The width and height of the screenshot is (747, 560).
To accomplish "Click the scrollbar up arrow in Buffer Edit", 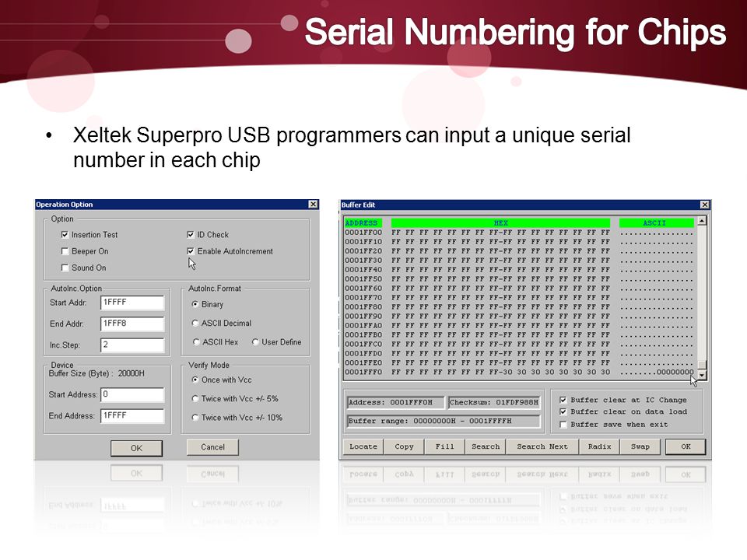I will tap(702, 222).
